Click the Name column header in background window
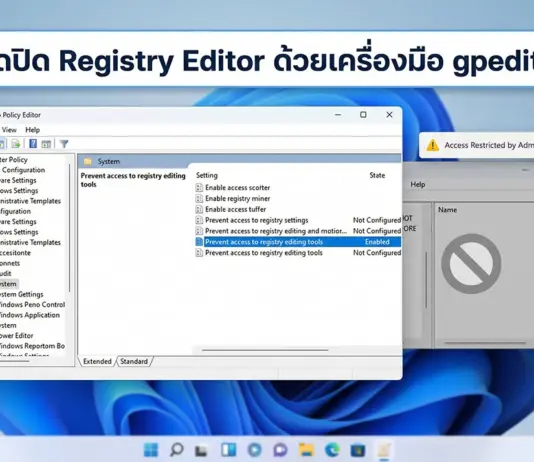The height and width of the screenshot is (462, 534). point(447,210)
